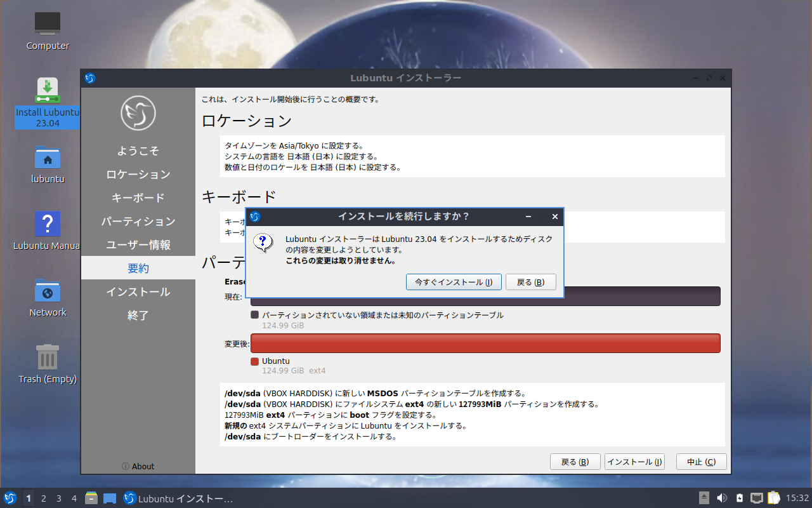Open the Network desktop icon
This screenshot has width=812, height=508.
(48, 297)
